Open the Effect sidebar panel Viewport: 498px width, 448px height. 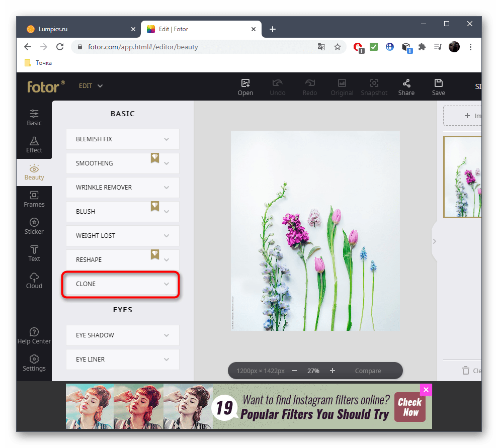click(34, 144)
